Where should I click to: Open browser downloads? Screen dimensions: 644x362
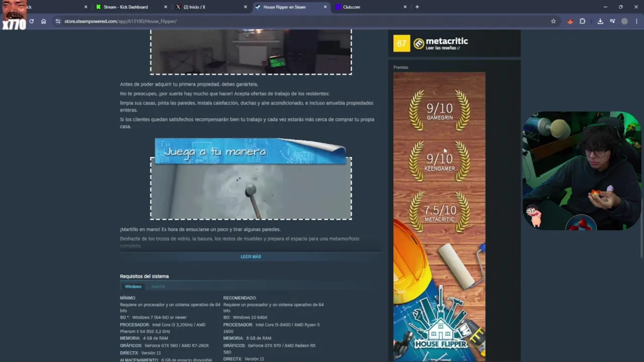[x=600, y=21]
